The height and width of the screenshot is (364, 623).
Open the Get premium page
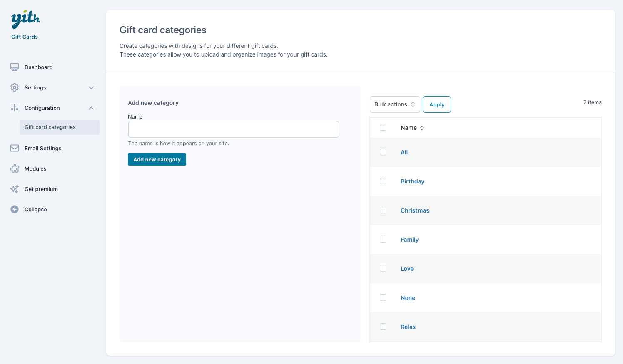[x=41, y=189]
